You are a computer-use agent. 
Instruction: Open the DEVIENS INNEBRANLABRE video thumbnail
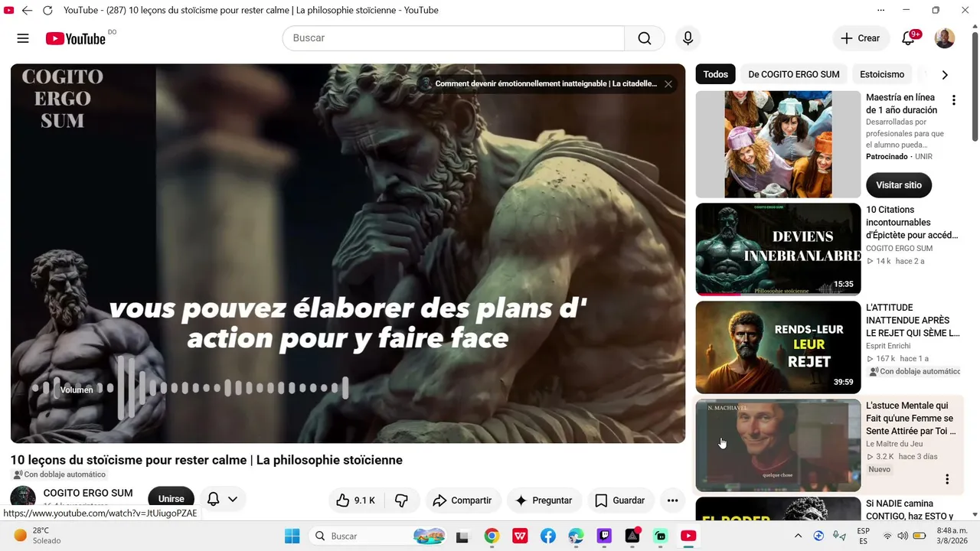pyautogui.click(x=778, y=249)
